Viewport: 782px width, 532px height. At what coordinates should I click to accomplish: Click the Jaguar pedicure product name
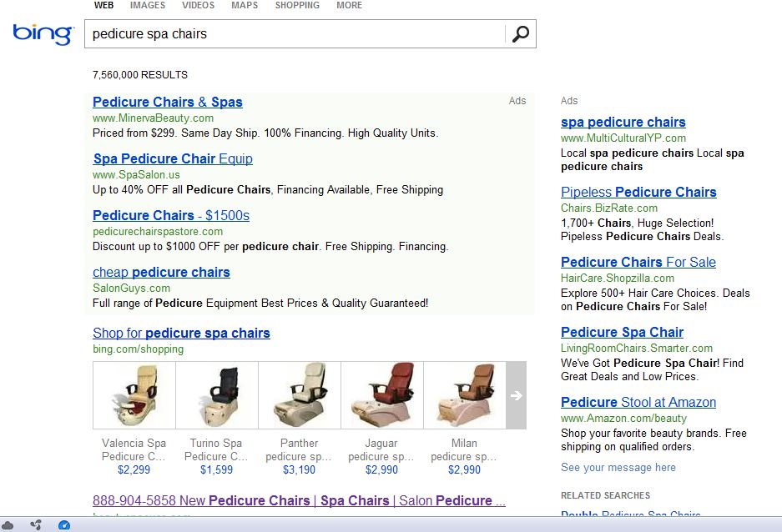(x=381, y=449)
